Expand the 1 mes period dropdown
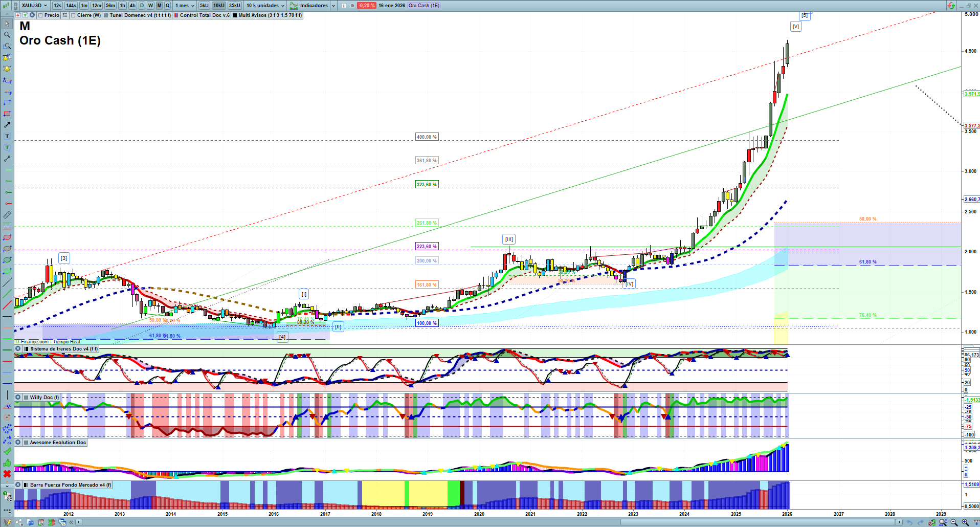This screenshot has height=527, width=980. coord(185,6)
